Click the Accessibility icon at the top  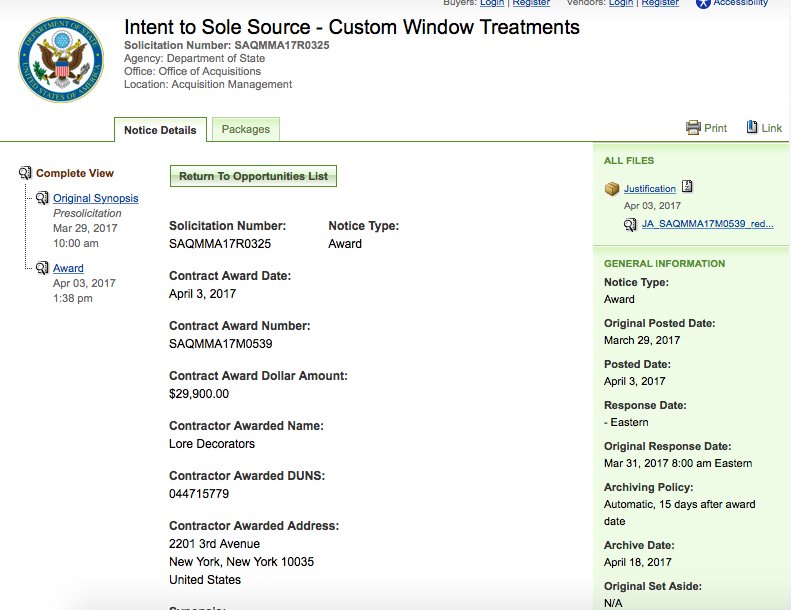coord(703,4)
